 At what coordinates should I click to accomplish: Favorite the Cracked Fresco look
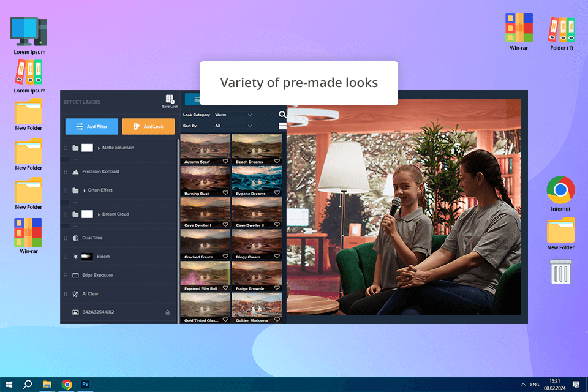point(225,256)
